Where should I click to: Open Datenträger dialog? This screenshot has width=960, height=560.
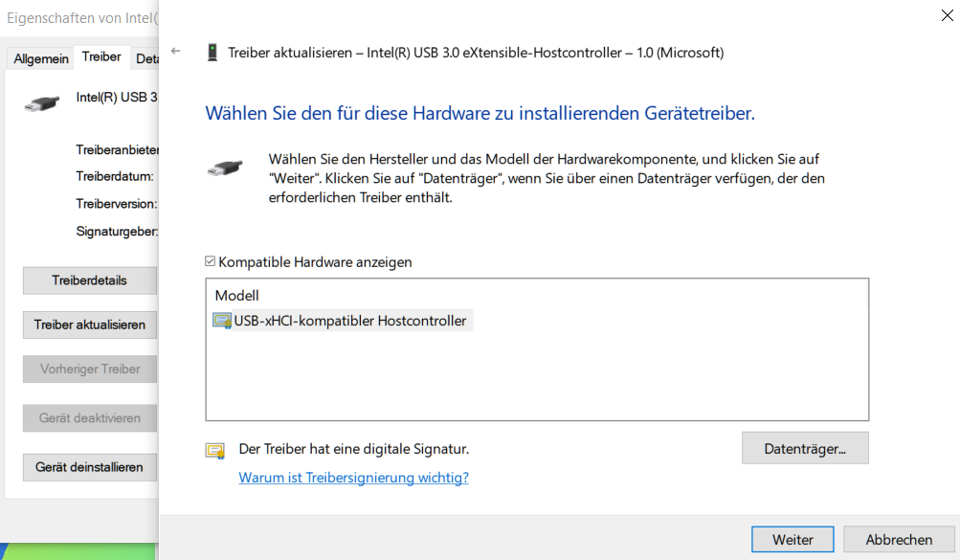pyautogui.click(x=805, y=449)
